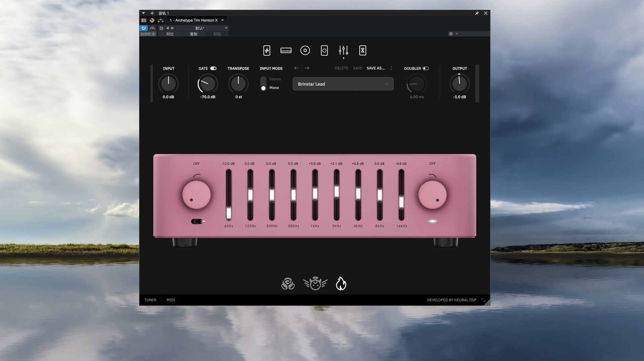Select the equalizer sliders icon in top navigation

point(343,50)
